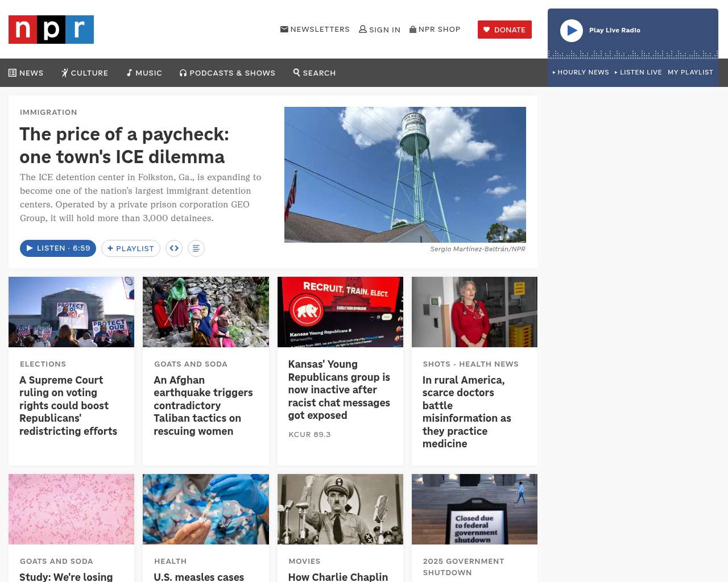Image resolution: width=728 pixels, height=582 pixels.
Task: Select Listen Live in the player
Action: pyautogui.click(x=638, y=72)
